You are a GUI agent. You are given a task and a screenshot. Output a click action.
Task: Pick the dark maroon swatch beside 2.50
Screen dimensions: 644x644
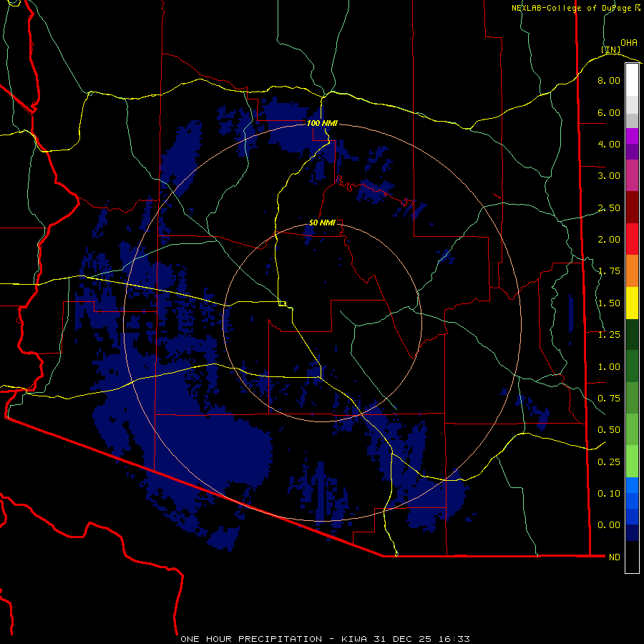point(632,208)
